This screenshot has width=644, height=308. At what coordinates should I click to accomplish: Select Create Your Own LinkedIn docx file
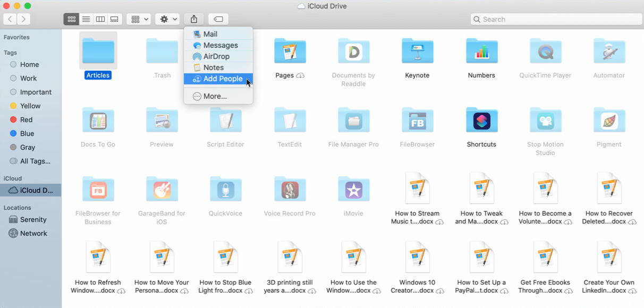[609, 257]
